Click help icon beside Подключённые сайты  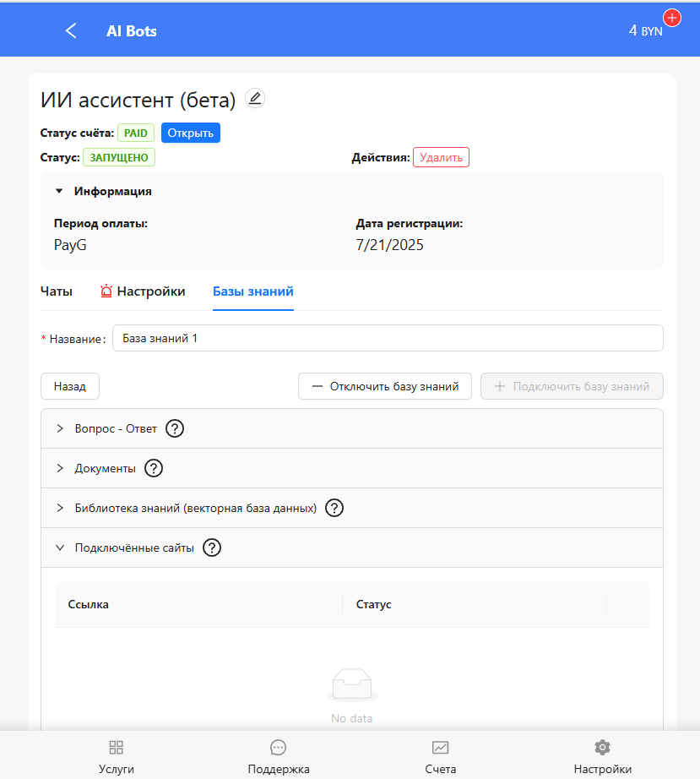[212, 547]
